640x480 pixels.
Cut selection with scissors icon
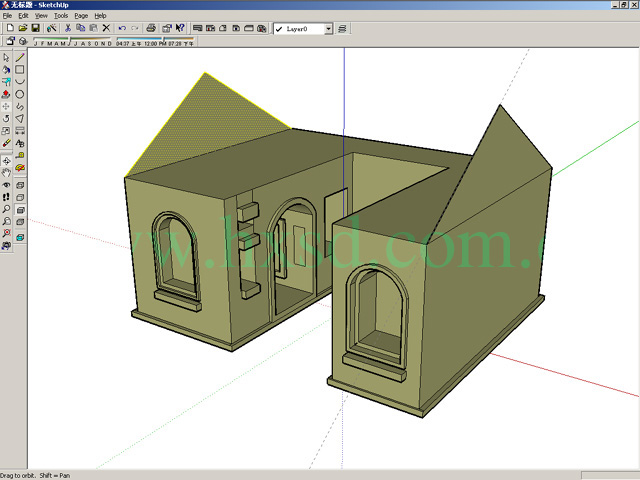68,28
